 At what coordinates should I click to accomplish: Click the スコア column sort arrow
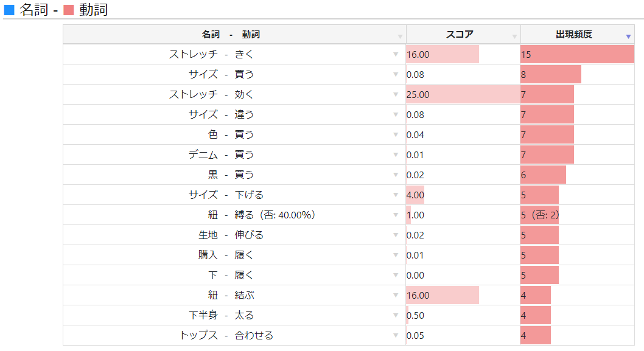click(514, 37)
